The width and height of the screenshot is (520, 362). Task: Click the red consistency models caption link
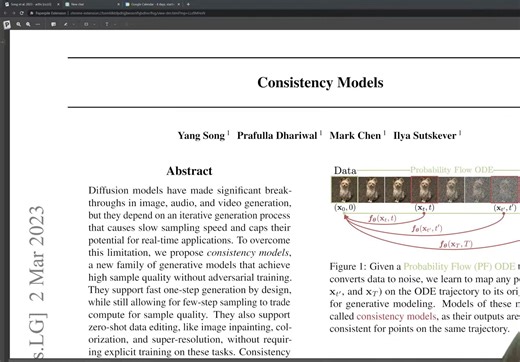click(396, 316)
